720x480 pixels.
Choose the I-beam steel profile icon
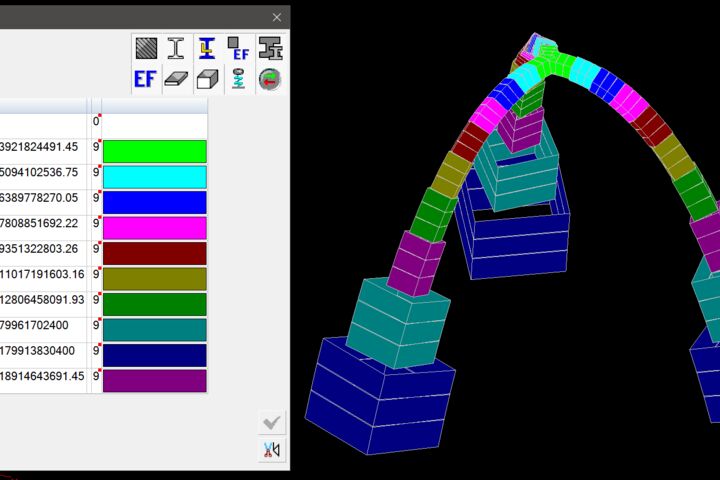[x=176, y=48]
